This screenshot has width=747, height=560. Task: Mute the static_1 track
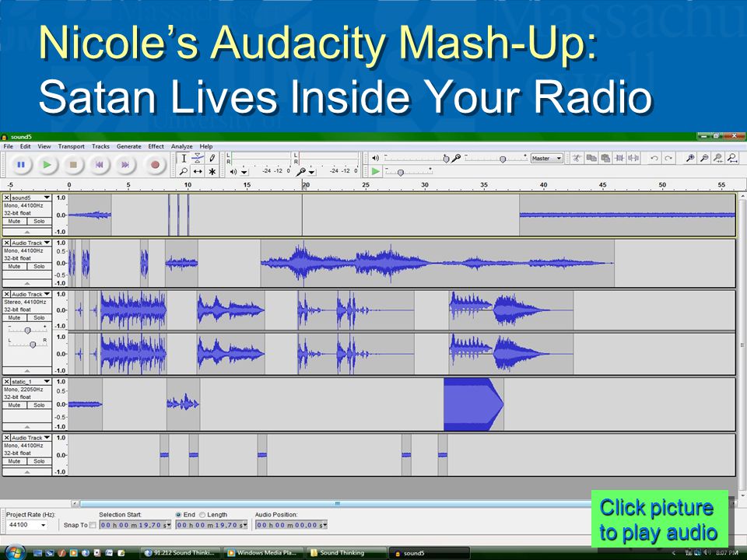14,405
